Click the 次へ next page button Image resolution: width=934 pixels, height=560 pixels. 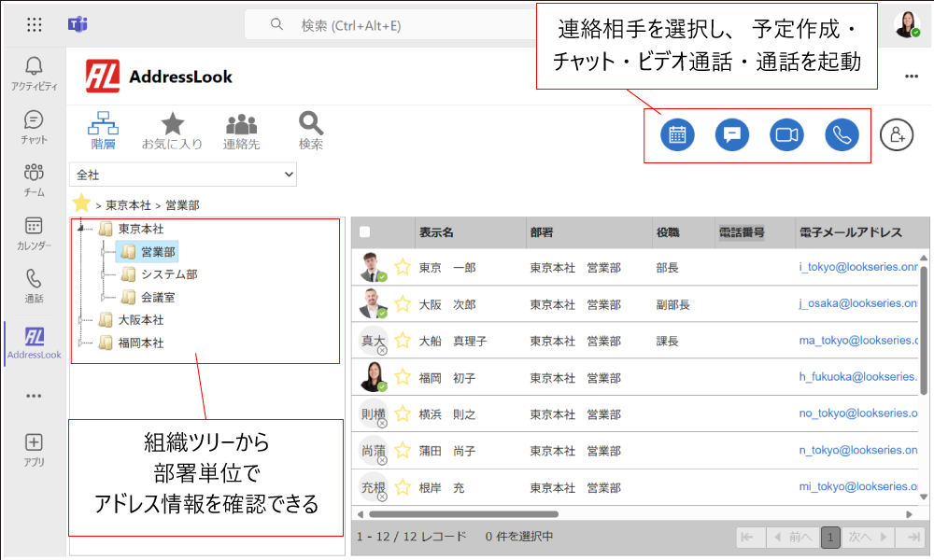point(869,538)
